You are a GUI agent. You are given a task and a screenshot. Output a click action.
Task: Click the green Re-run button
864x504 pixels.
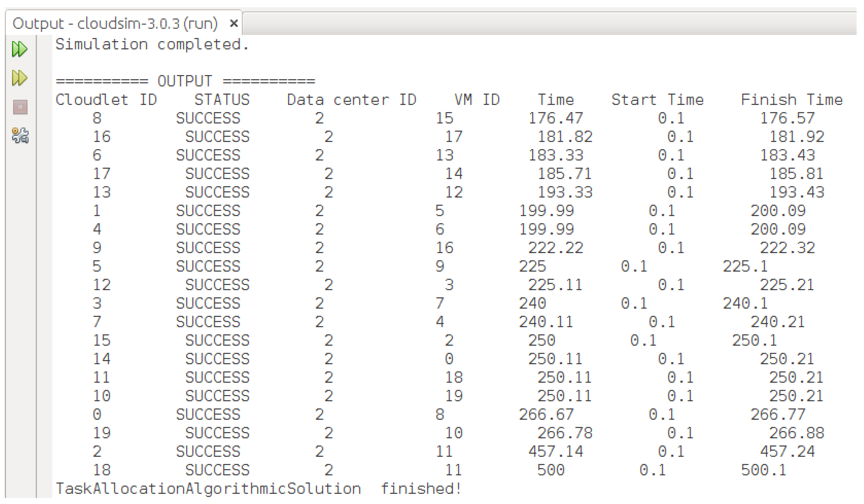(x=19, y=49)
